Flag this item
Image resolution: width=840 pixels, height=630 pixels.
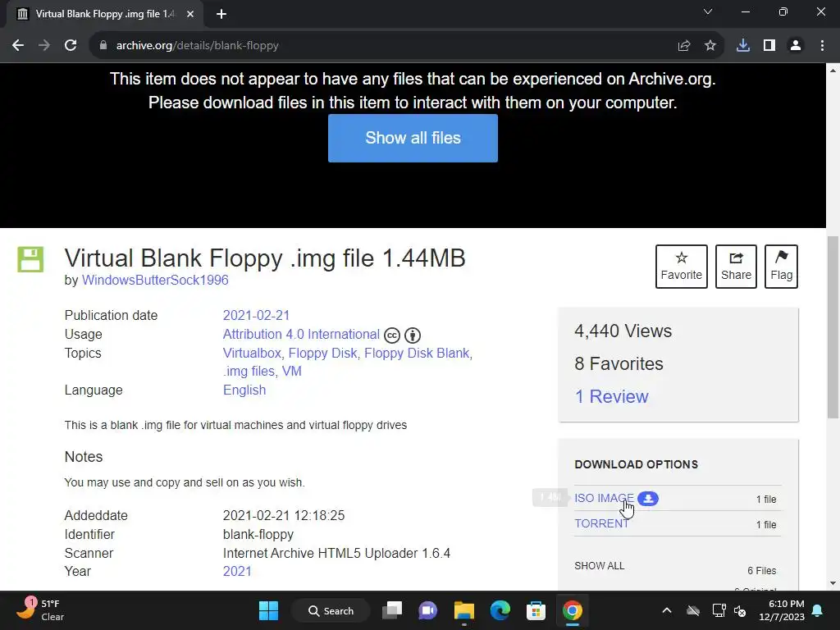coord(781,267)
